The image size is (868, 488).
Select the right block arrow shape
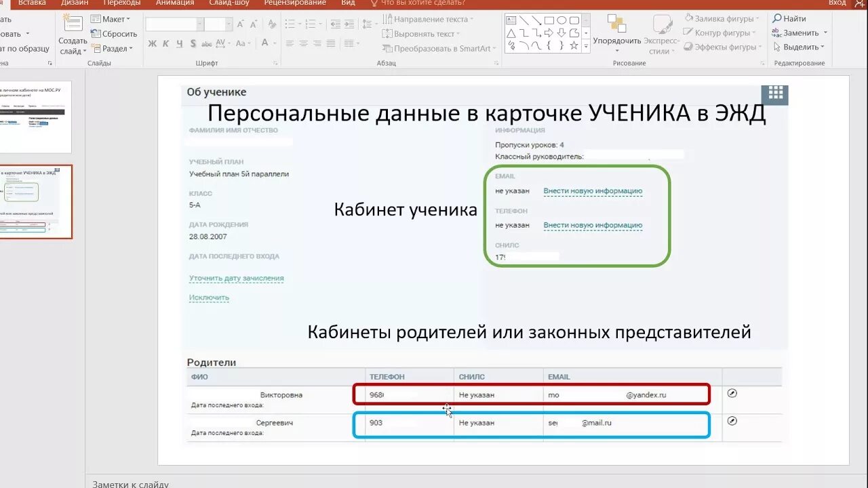[x=549, y=33]
